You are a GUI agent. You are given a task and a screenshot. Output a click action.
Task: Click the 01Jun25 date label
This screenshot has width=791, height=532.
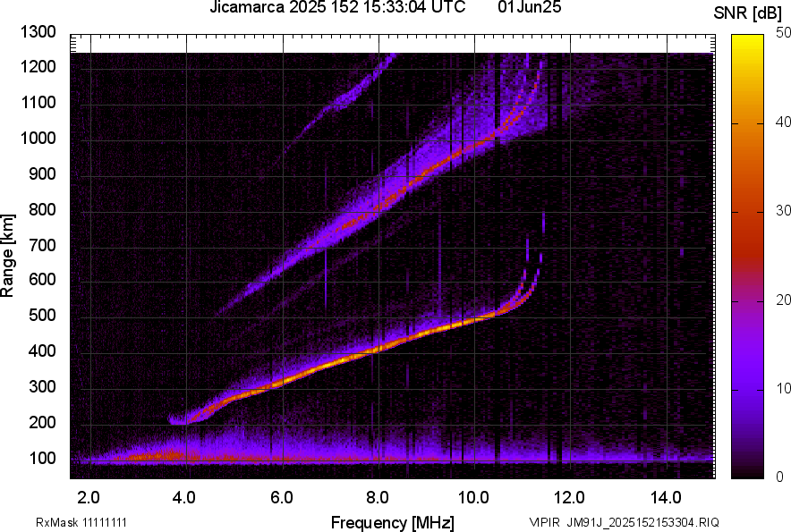(529, 7)
